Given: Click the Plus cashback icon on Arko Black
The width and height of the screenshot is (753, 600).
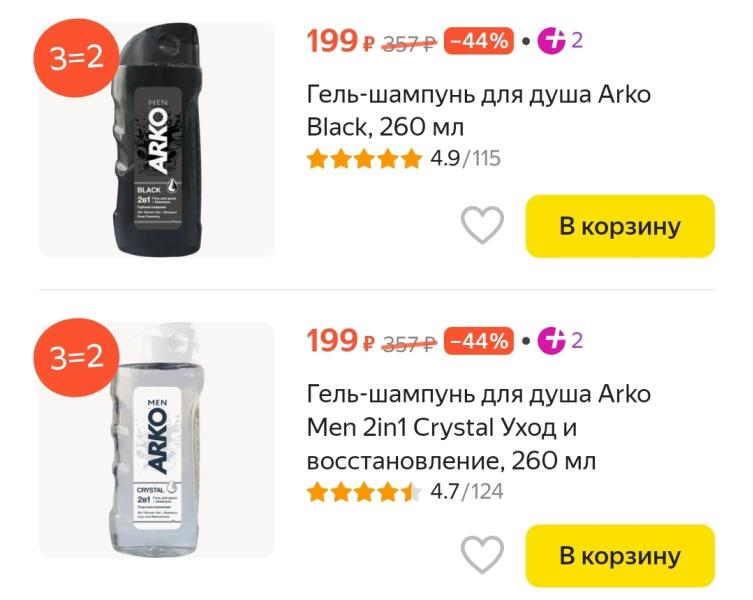Looking at the screenshot, I should point(551,41).
